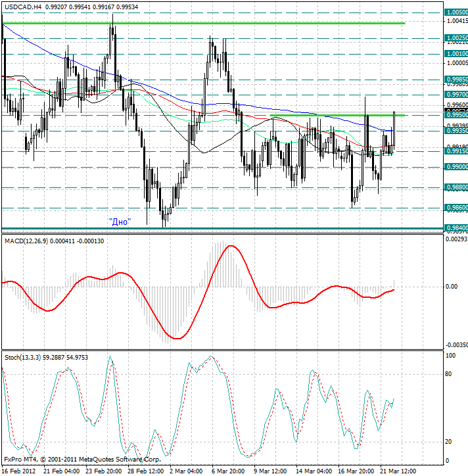Click the 0.99600 axis value
Viewport: 468px width, 476px height.
[x=457, y=105]
